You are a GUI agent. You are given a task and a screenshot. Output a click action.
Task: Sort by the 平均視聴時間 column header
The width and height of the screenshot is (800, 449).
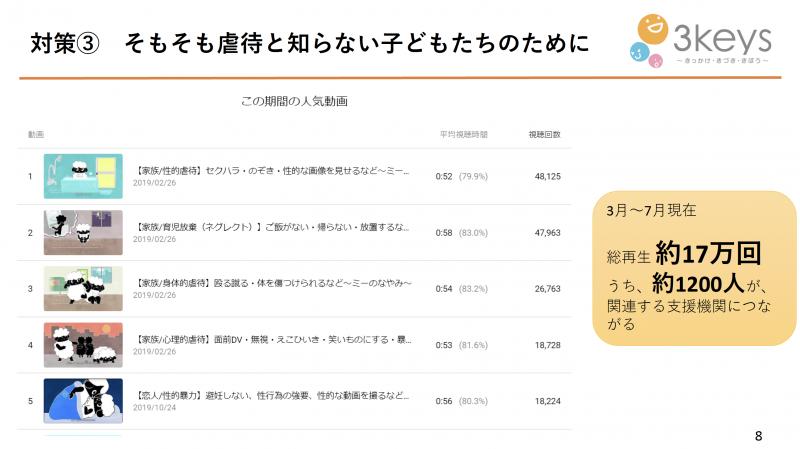(x=464, y=134)
